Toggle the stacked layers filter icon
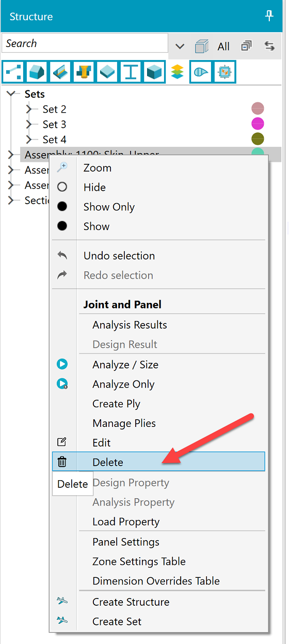The image size is (289, 644). 177,72
